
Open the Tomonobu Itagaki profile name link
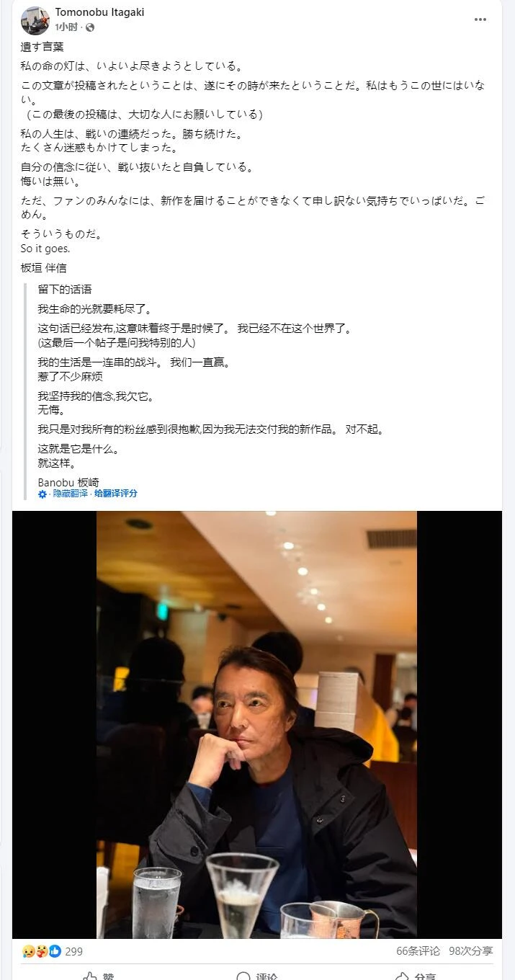(99, 12)
